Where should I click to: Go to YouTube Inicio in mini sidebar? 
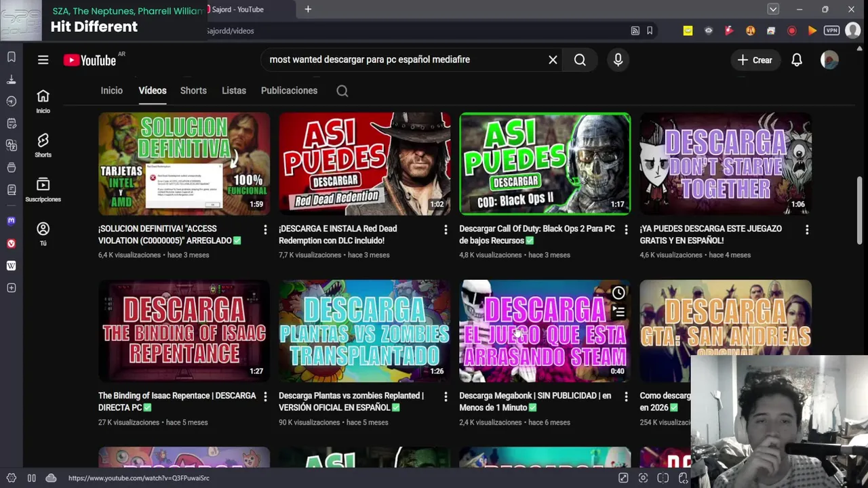tap(43, 102)
